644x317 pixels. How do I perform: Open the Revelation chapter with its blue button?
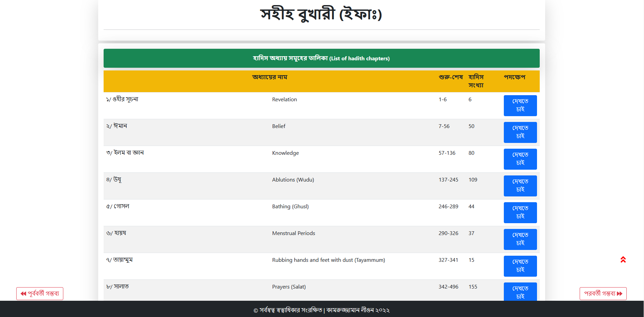[x=520, y=106]
